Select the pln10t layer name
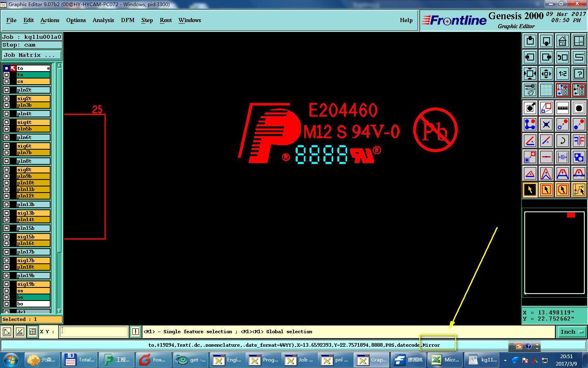The image size is (588, 368). pyautogui.click(x=33, y=183)
